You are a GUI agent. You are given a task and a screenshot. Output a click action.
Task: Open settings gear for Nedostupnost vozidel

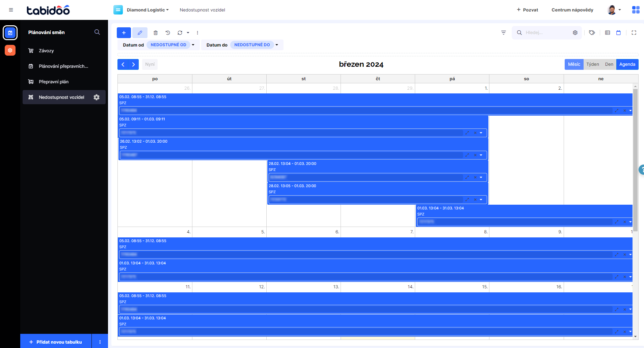pyautogui.click(x=97, y=97)
